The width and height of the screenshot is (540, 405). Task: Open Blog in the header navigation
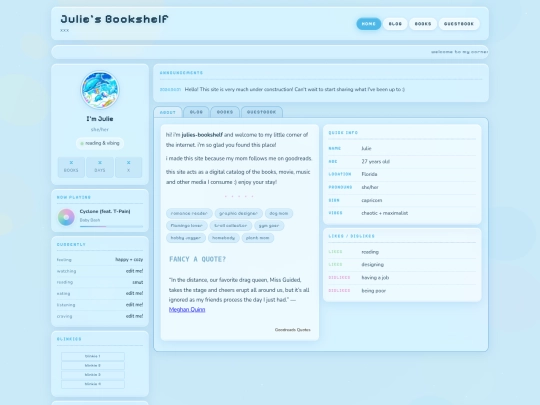tap(395, 24)
